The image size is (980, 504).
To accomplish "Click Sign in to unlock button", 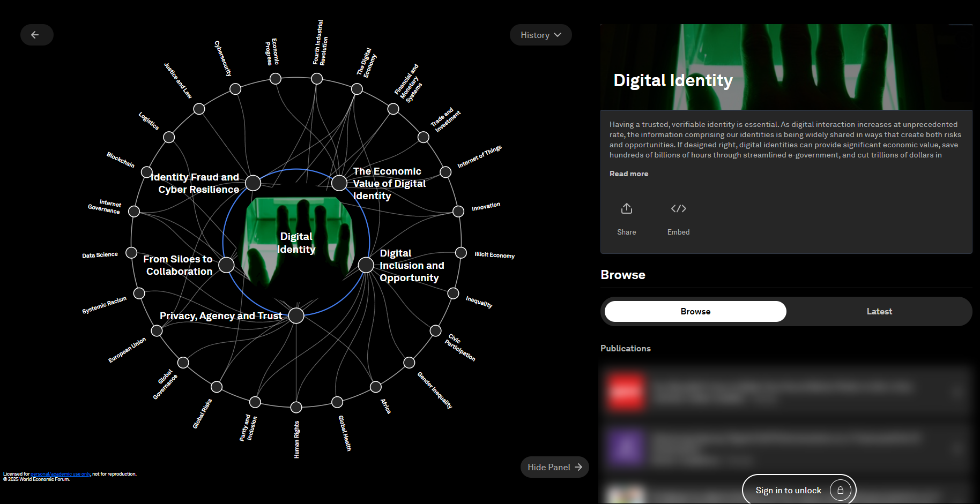I will click(x=799, y=490).
